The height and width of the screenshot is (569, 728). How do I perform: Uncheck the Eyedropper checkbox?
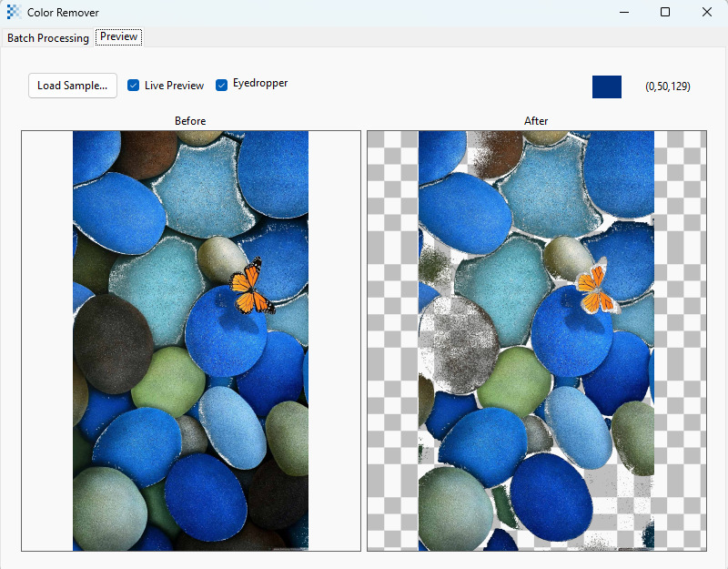click(x=221, y=85)
